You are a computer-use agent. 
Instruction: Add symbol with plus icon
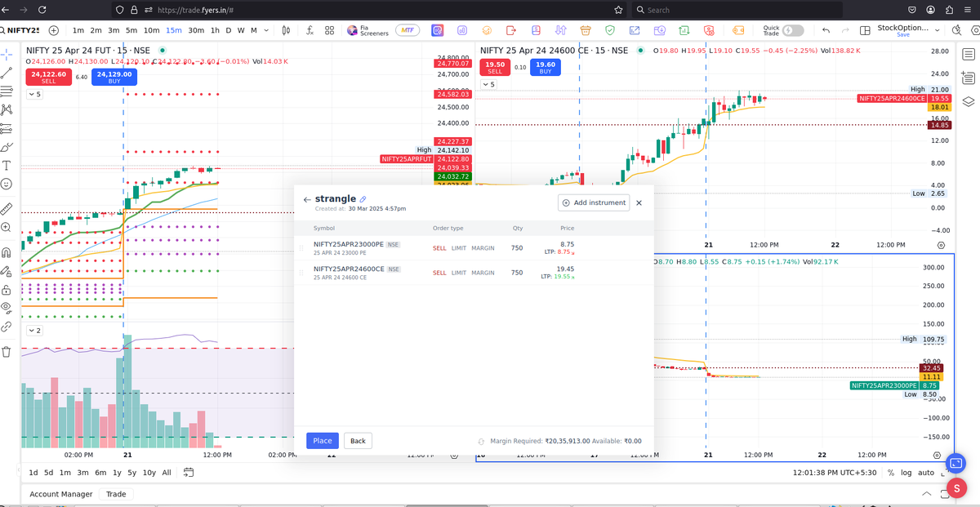coord(54,30)
